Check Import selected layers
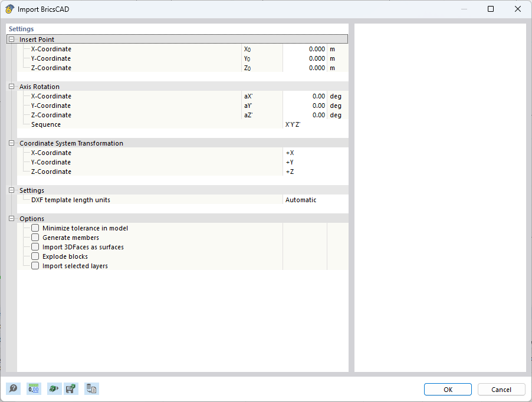 coord(35,266)
